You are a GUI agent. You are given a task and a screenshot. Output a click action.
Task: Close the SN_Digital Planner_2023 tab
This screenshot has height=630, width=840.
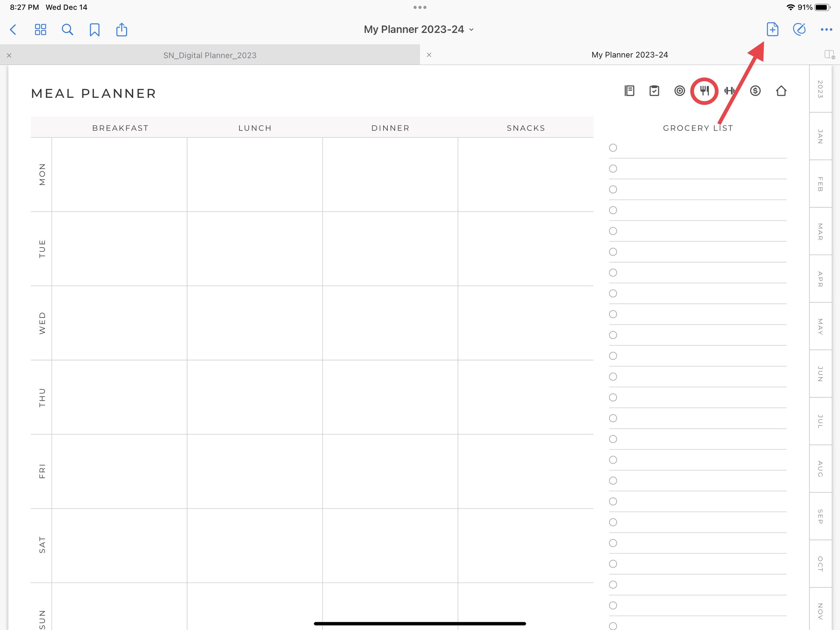(x=9, y=55)
